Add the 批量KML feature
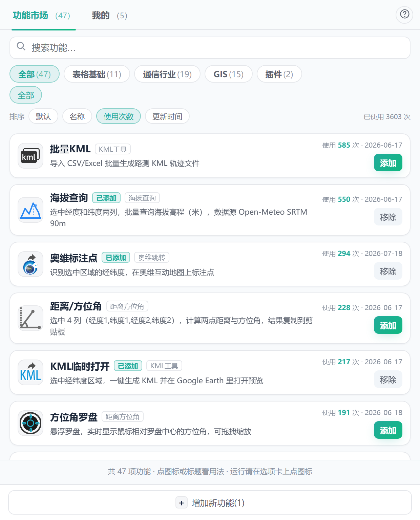This screenshot has width=420, height=520. pyautogui.click(x=388, y=163)
